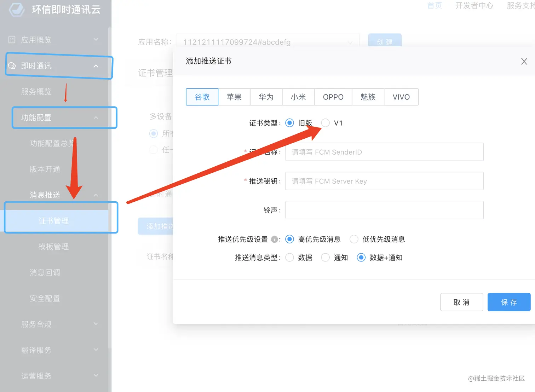The width and height of the screenshot is (535, 392).
Task: Click the info icon beside 推送优先级设置
Action: pos(274,239)
